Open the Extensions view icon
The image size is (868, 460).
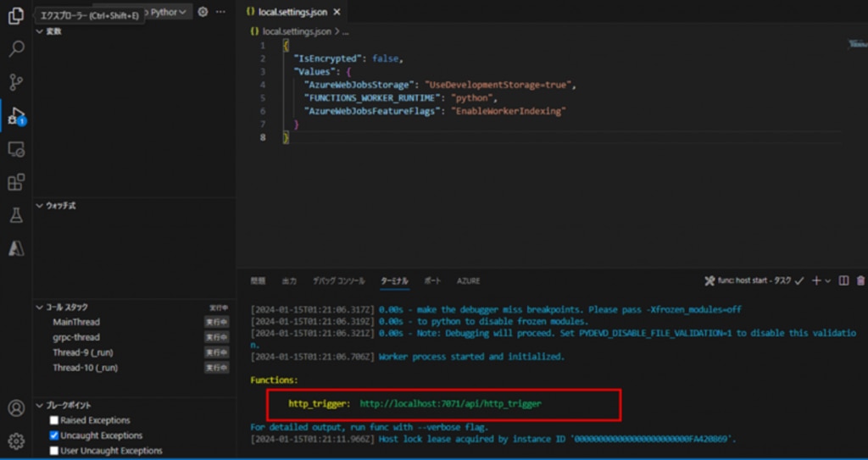(16, 182)
